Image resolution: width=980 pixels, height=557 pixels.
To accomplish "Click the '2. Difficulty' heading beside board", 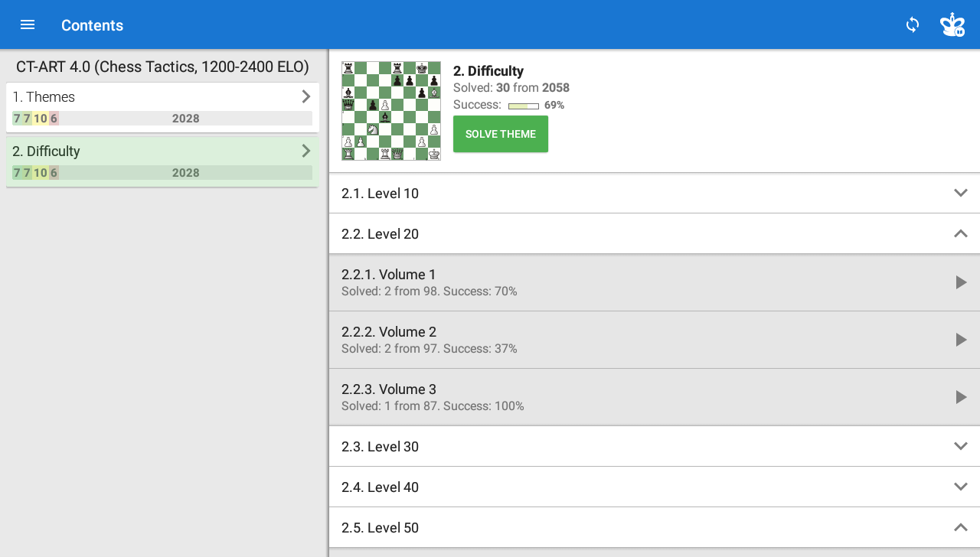I will 488,71.
